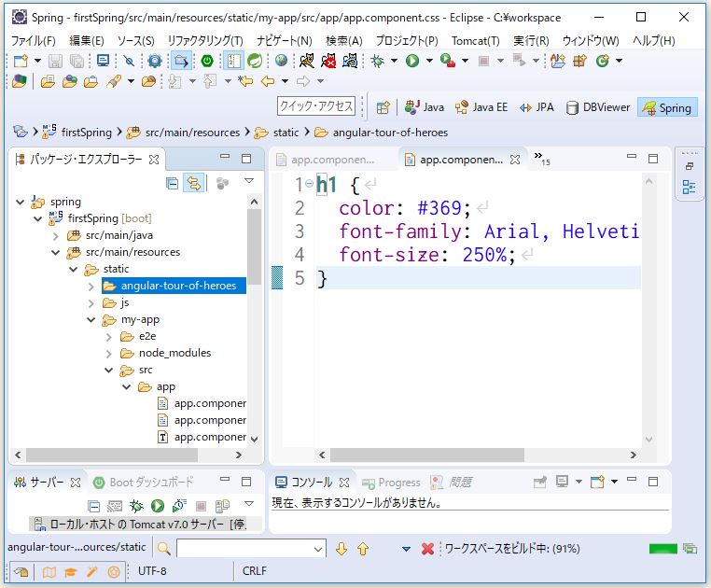711x588 pixels.
Task: Click the blue gear icon in toolbar
Action: coord(155,61)
